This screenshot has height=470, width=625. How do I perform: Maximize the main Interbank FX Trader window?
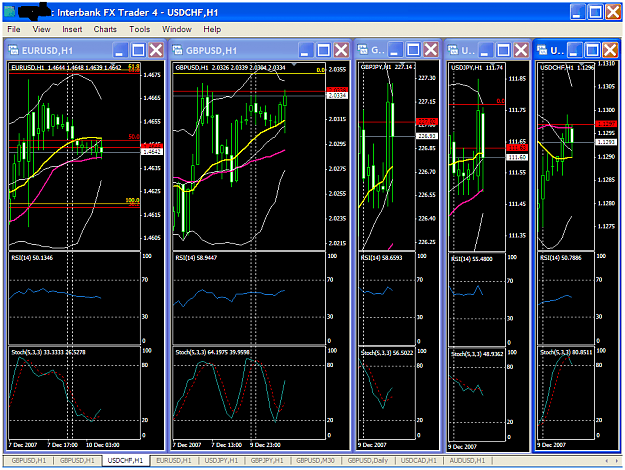596,12
